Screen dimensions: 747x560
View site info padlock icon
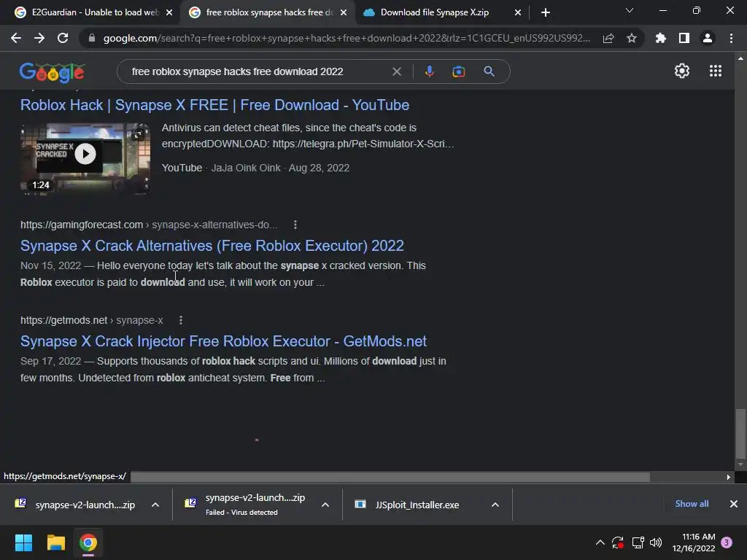pyautogui.click(x=92, y=38)
